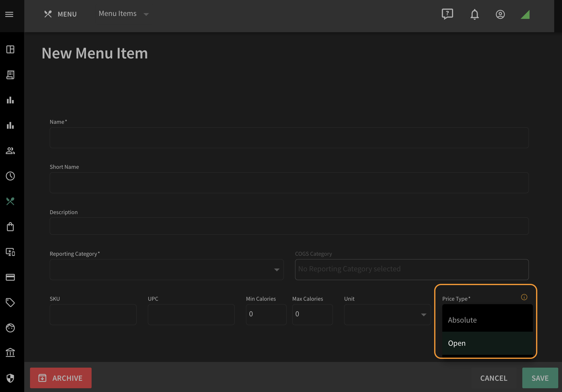The height and width of the screenshot is (392, 562).
Task: Open the help chat icon
Action: [447, 14]
